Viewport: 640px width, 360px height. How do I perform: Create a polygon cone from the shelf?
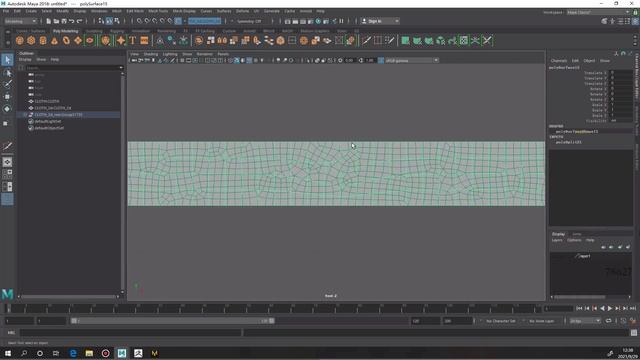click(54, 40)
